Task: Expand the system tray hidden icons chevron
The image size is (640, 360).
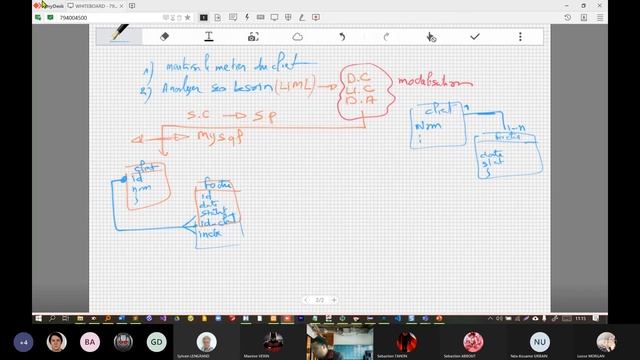Action: click(490, 318)
